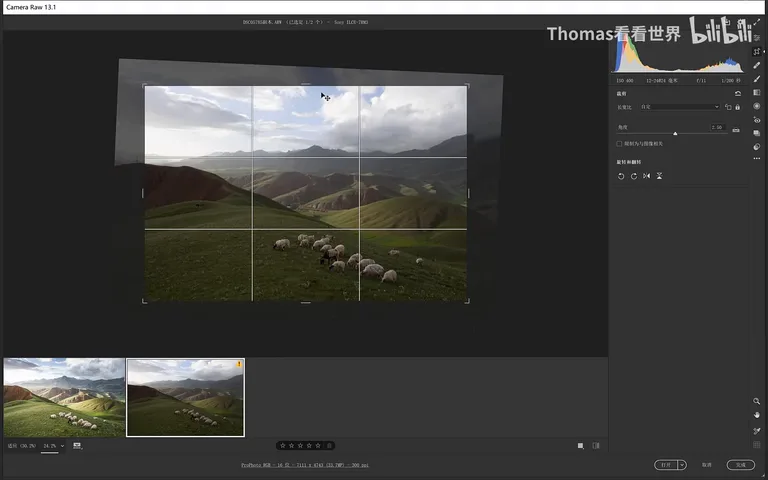Open the aspect ratio dropdown
This screenshot has height=480, width=768.
pos(680,107)
